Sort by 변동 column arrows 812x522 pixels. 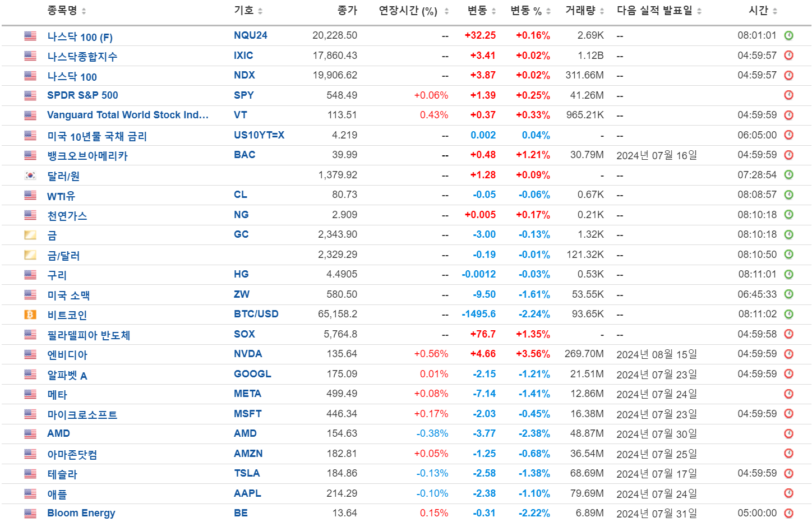tap(493, 11)
